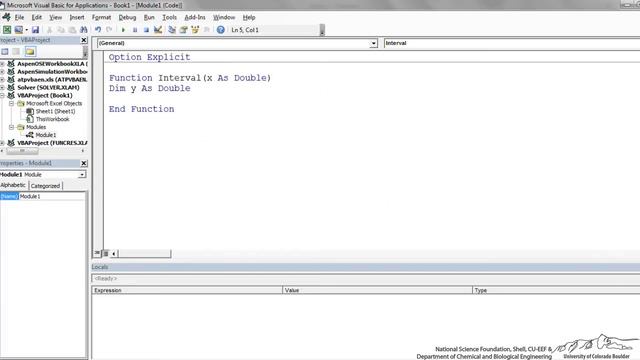The height and width of the screenshot is (360, 640).
Task: Click the Copy icon in toolbar
Action: (x=61, y=30)
